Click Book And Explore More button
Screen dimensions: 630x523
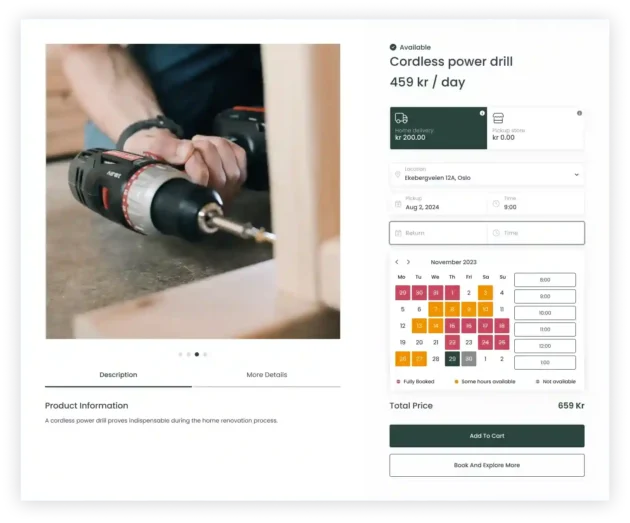pyautogui.click(x=487, y=465)
